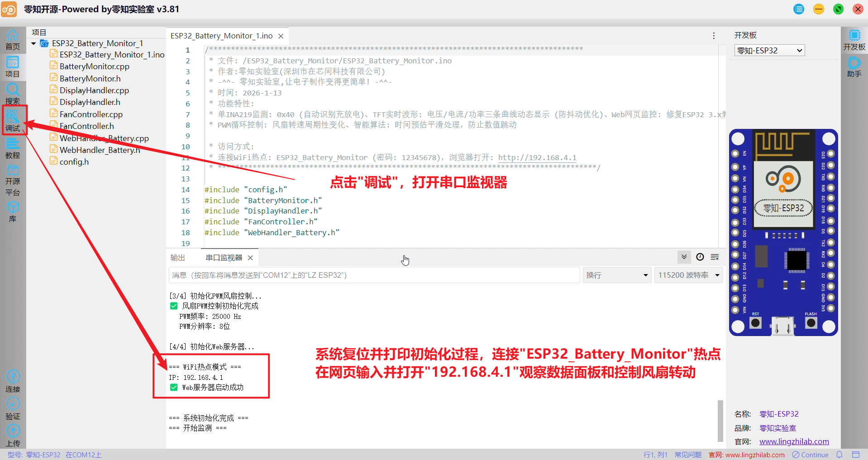
Task: Click line number 19 in the gutter
Action: pyautogui.click(x=186, y=243)
